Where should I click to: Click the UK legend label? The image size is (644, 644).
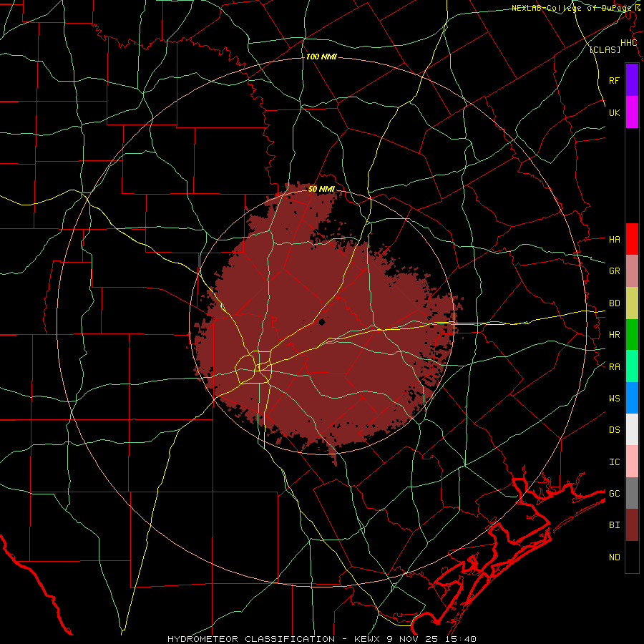tap(614, 112)
